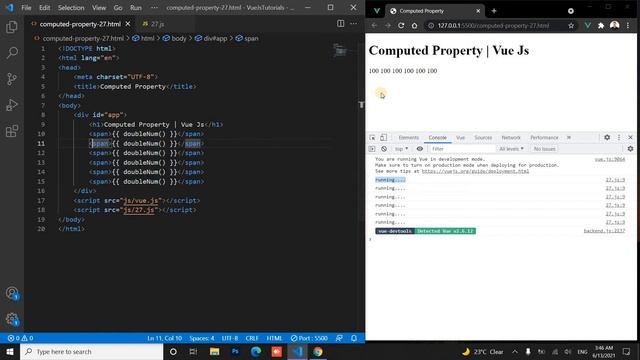Close the Computed Property Chrome tab
The width and height of the screenshot is (640, 360).
(x=478, y=11)
